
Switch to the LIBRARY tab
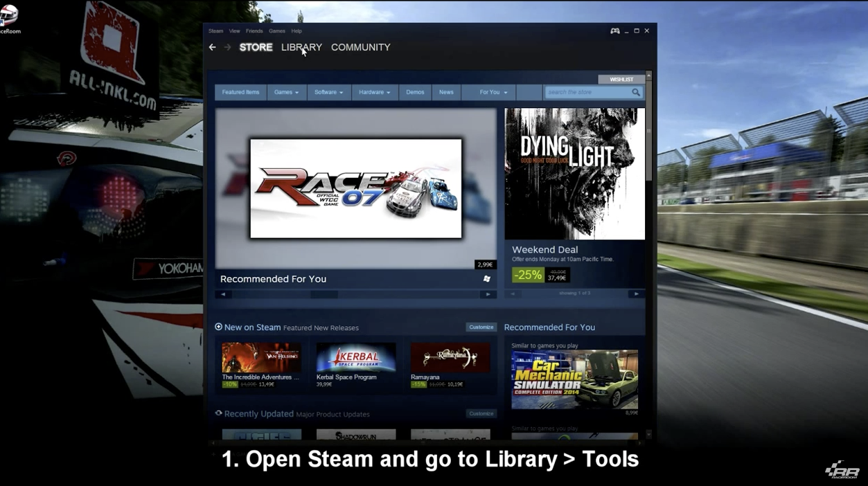click(x=301, y=47)
